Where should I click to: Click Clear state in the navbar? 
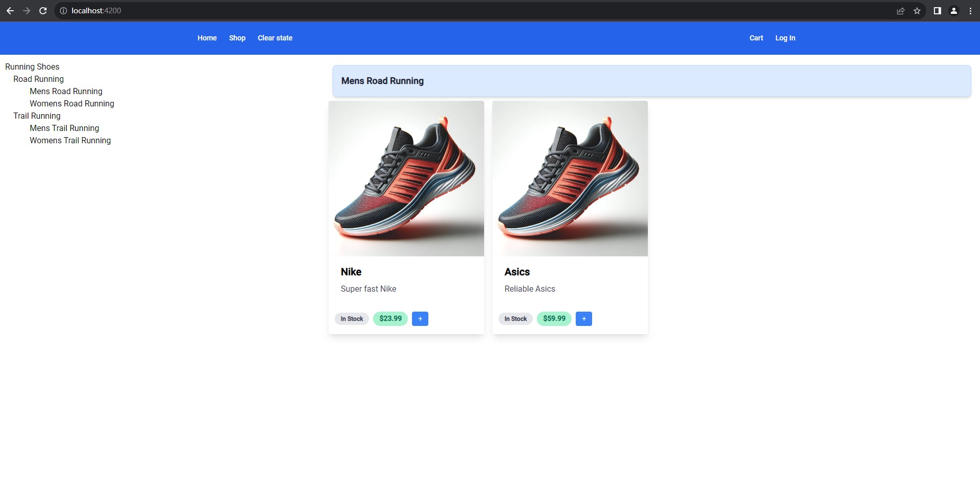coord(275,38)
